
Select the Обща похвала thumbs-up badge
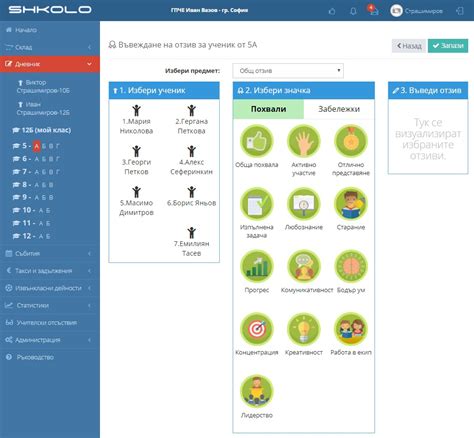(x=256, y=141)
